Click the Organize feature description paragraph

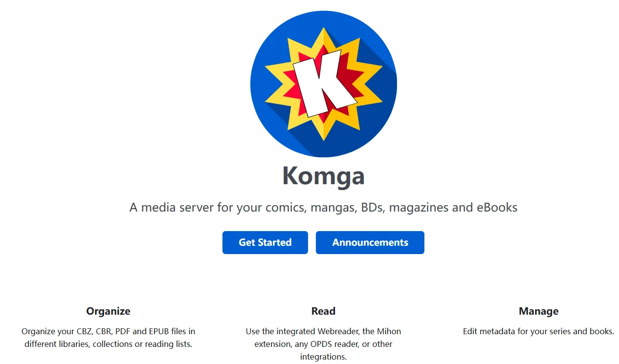tap(108, 338)
